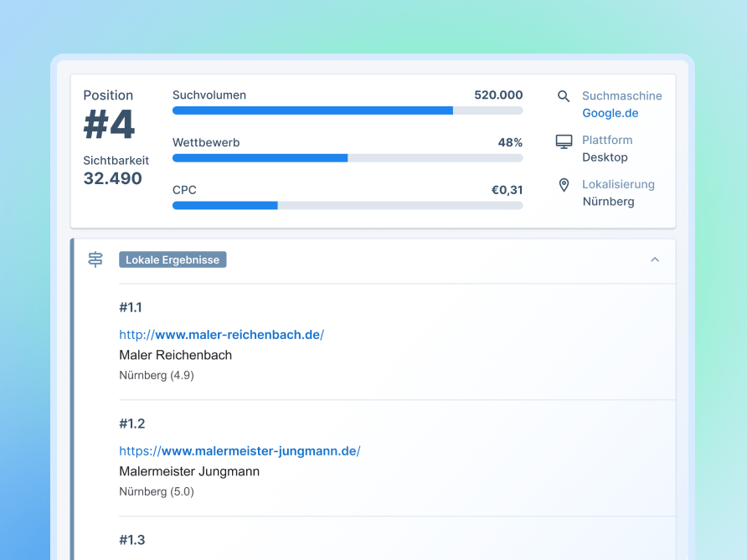Click the large position number #4
Image resolution: width=747 pixels, height=560 pixels.
click(x=109, y=124)
